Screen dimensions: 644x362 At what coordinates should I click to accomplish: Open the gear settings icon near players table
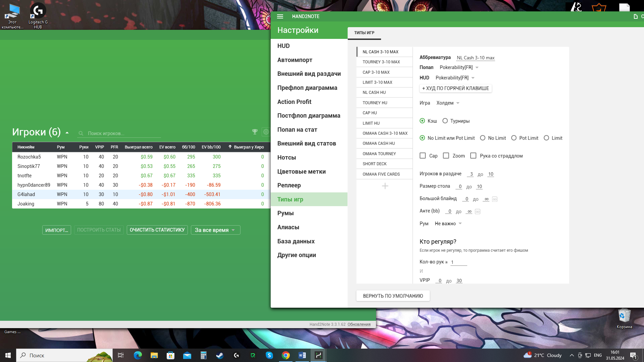click(x=266, y=132)
